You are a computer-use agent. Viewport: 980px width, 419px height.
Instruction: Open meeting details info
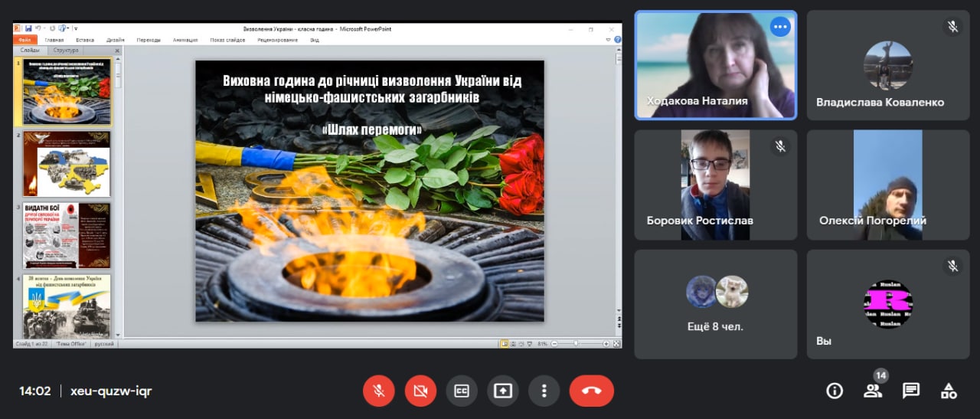[834, 391]
